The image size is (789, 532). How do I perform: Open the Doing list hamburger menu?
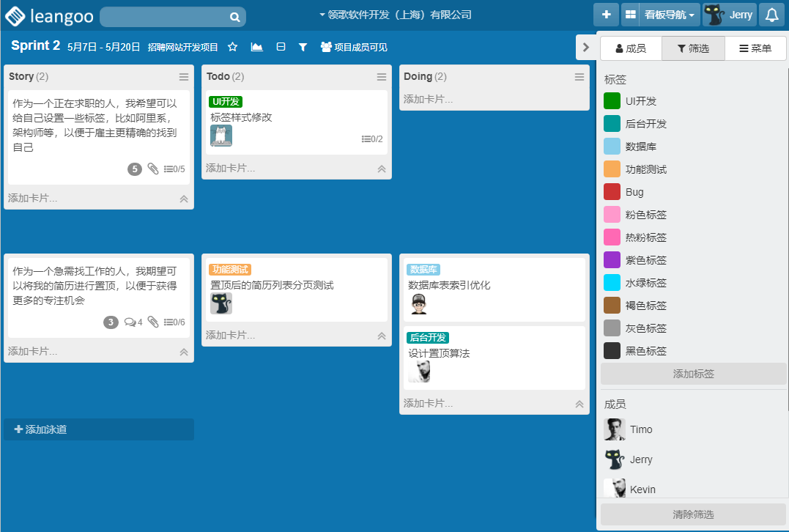[x=579, y=77]
